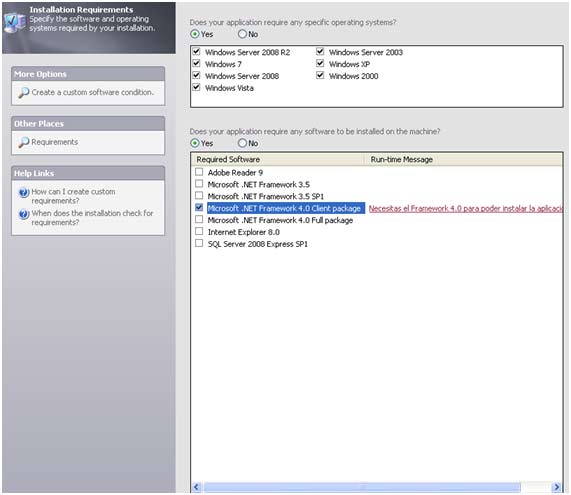Select No for specific operating systems
571x495 pixels.
(x=242, y=34)
